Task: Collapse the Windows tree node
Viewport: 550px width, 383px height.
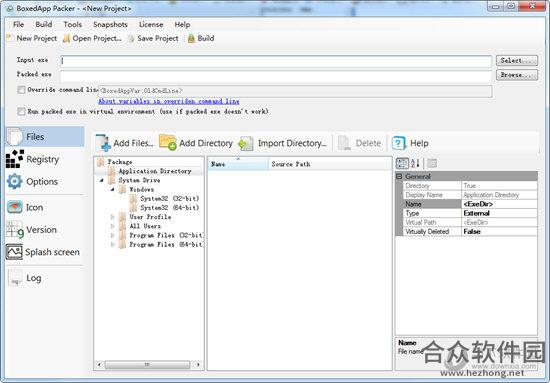Action: coord(113,189)
